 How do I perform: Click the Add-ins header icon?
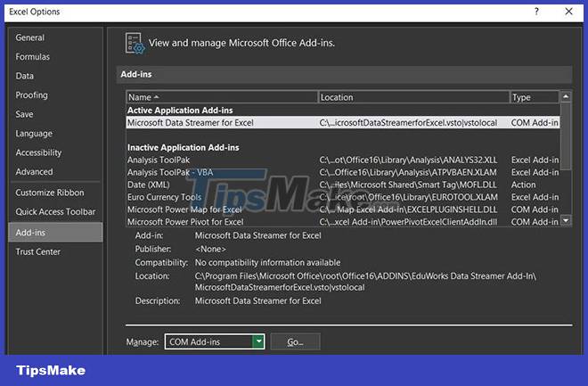point(135,43)
